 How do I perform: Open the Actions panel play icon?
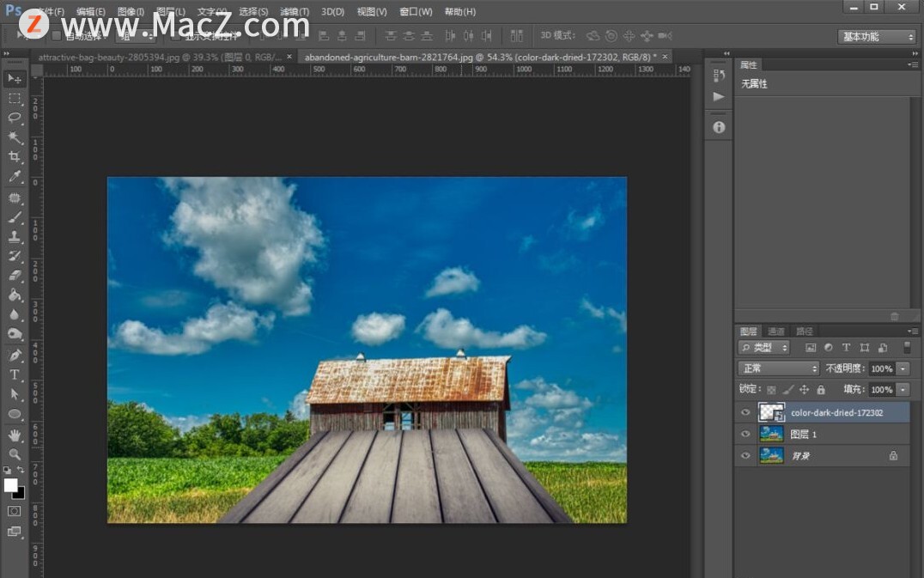[719, 97]
